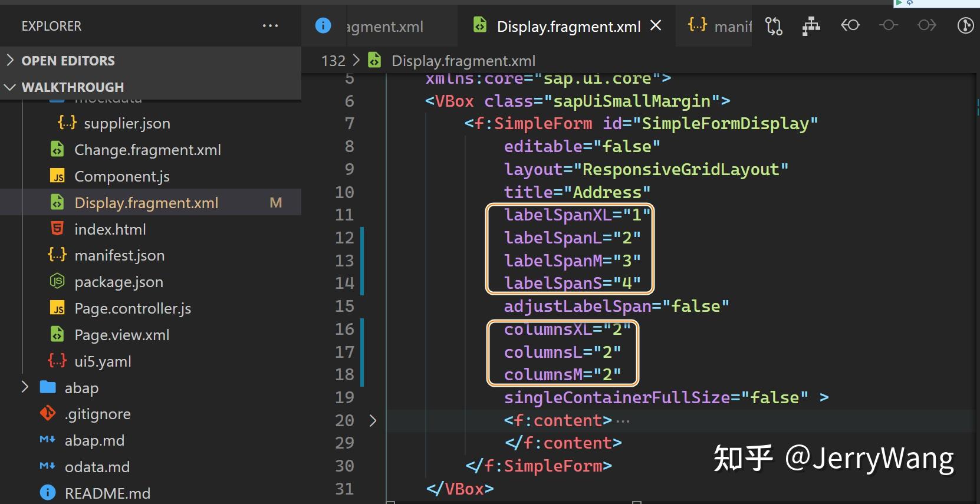The image size is (980, 504).
Task: Click on columnsM="2" line
Action: coord(563,374)
